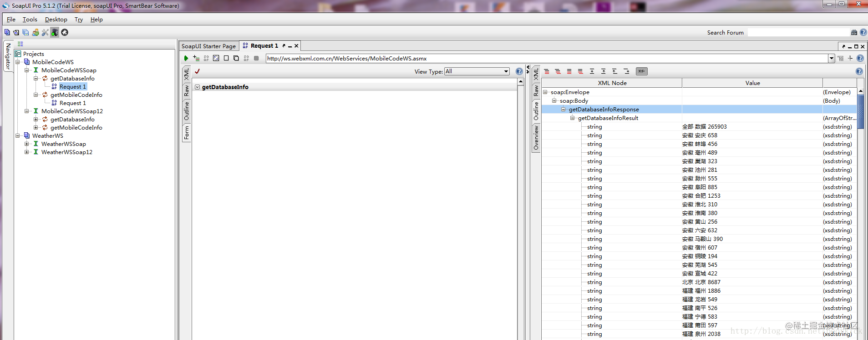The image size is (868, 340).
Task: Submit request with the green play button
Action: pyautogui.click(x=186, y=58)
